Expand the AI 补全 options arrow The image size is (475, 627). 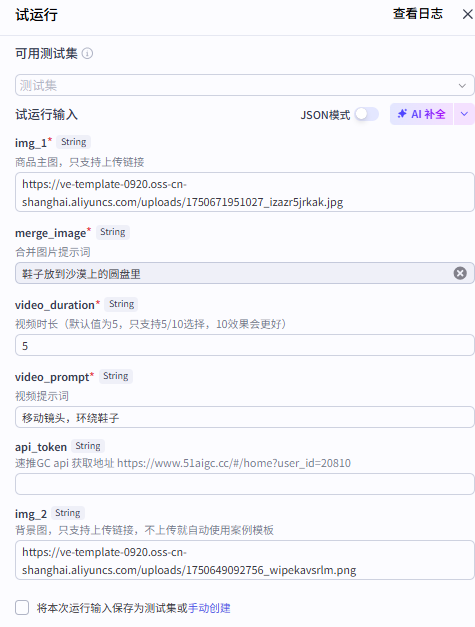pos(464,114)
